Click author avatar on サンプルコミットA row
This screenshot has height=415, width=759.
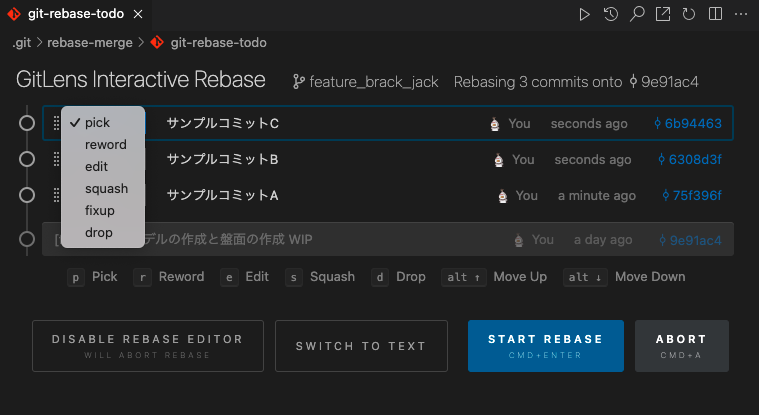(503, 196)
